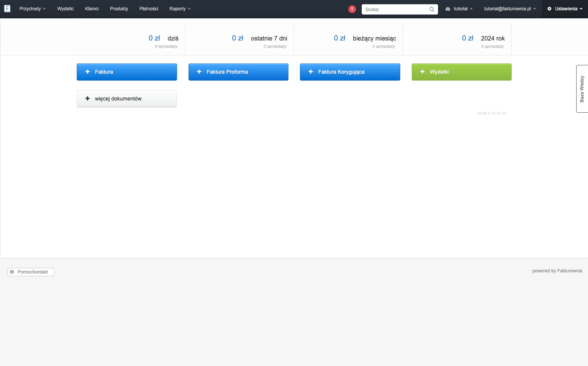Open the notifications badge showing 5

352,9
